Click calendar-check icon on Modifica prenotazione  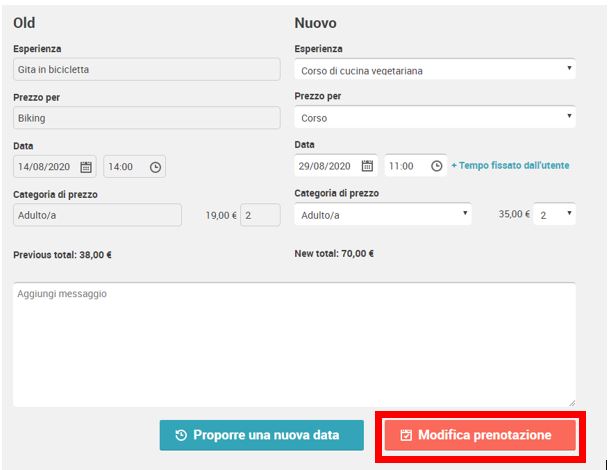(406, 435)
